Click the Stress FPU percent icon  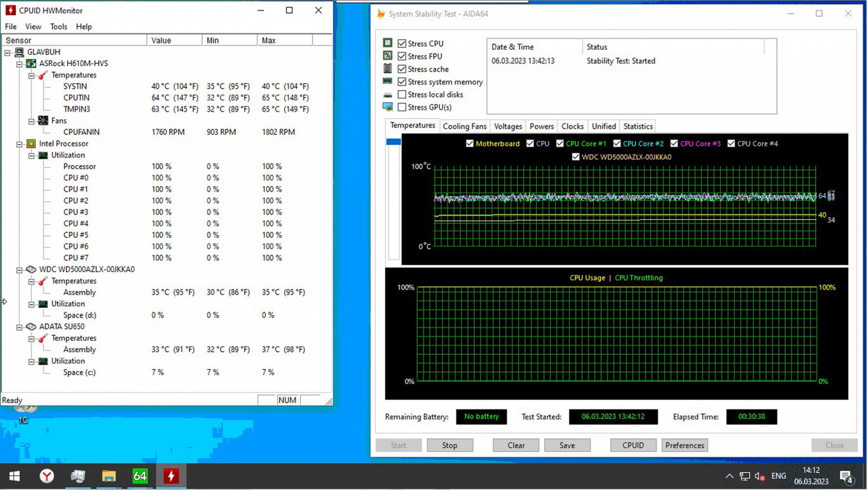coord(387,56)
